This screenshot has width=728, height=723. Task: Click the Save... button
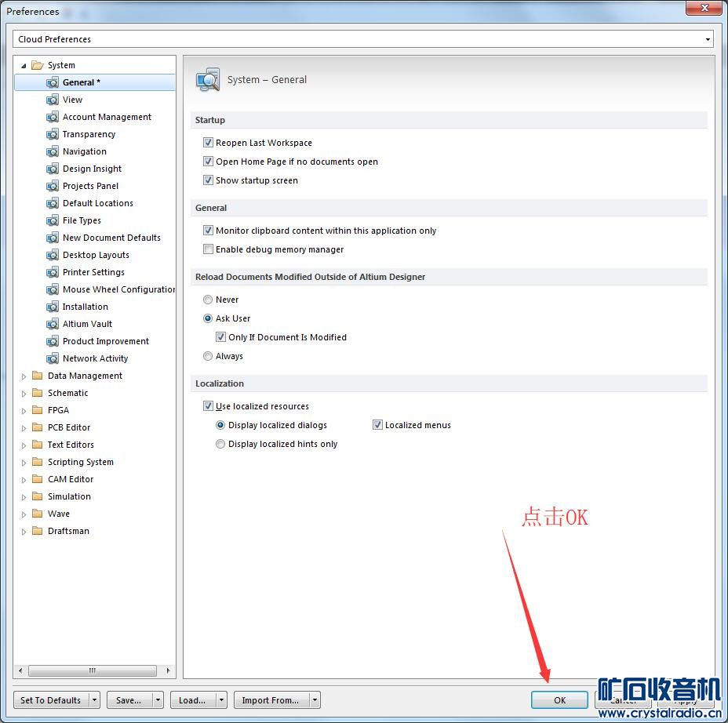[129, 699]
